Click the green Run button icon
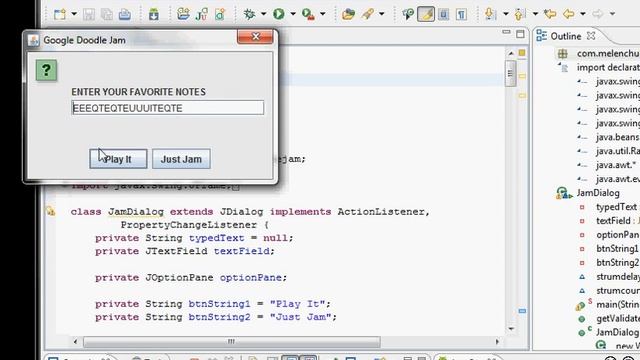This screenshot has width=640, height=360. [279, 14]
